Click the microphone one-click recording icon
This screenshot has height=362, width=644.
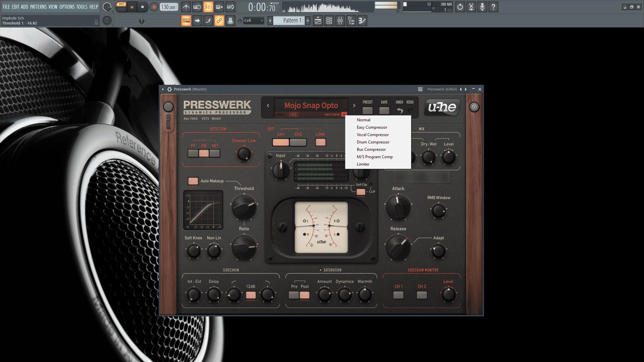tap(482, 7)
